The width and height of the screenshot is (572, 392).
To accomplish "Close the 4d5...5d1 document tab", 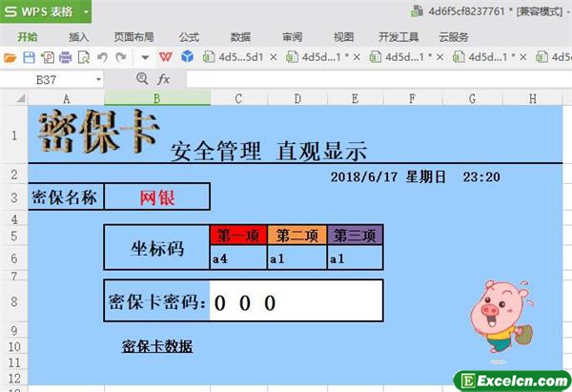I will coord(274,57).
